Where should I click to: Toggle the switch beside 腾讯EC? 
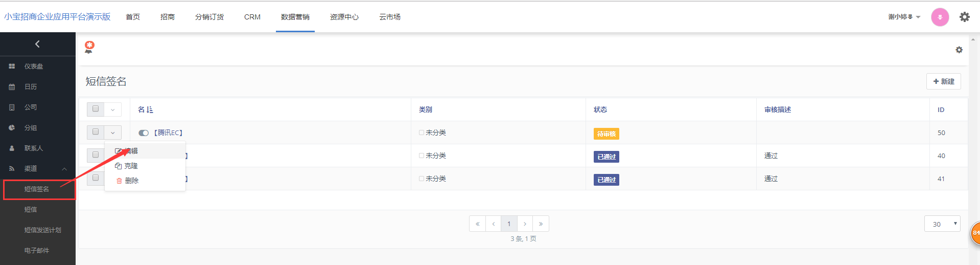pyautogui.click(x=144, y=133)
